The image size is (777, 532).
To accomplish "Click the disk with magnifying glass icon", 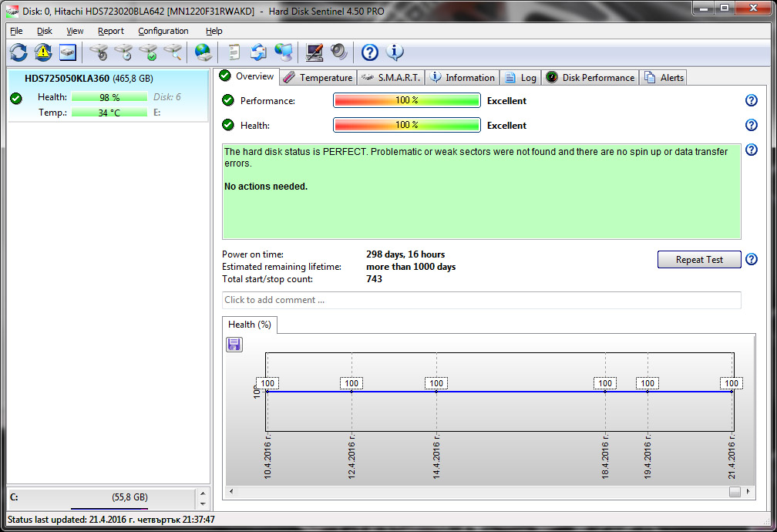I will point(173,52).
